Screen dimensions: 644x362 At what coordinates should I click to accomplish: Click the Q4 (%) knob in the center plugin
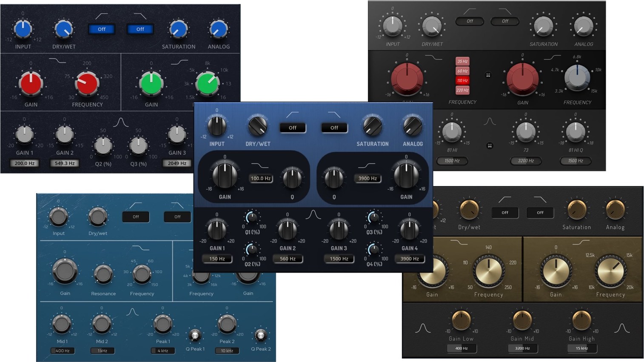pyautogui.click(x=373, y=250)
